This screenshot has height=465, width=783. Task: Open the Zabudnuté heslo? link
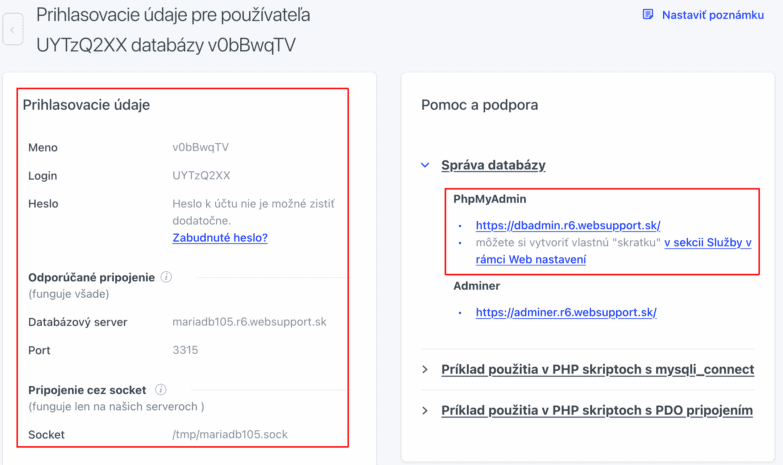220,238
